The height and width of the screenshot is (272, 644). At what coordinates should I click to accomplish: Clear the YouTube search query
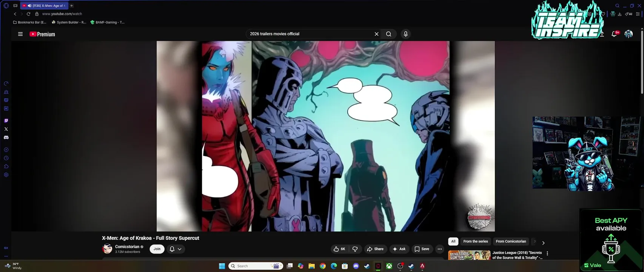pyautogui.click(x=376, y=34)
